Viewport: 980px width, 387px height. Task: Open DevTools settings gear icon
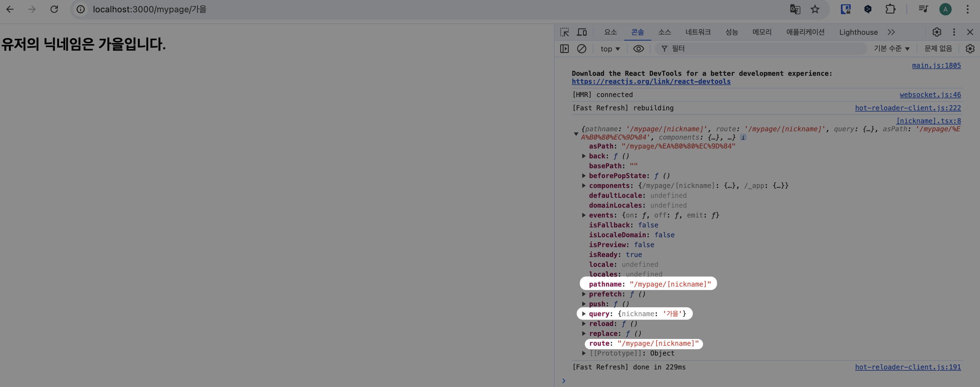point(937,32)
